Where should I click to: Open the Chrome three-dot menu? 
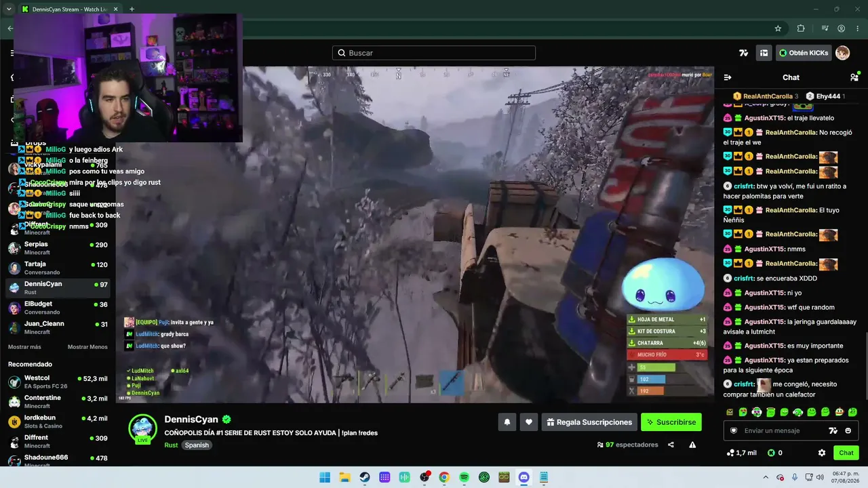(856, 28)
